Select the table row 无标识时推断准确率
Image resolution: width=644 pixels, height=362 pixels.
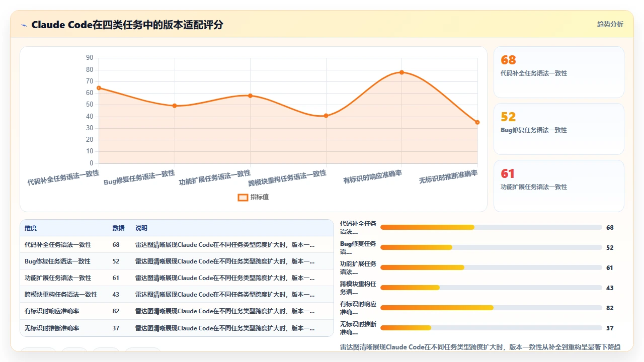(x=177, y=328)
